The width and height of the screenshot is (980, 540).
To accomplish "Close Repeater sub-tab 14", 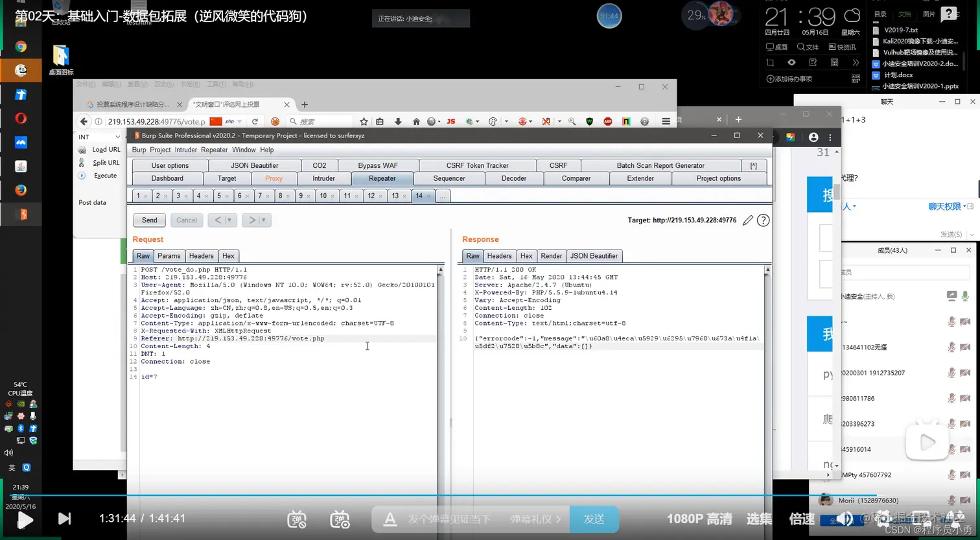I will coord(428,196).
